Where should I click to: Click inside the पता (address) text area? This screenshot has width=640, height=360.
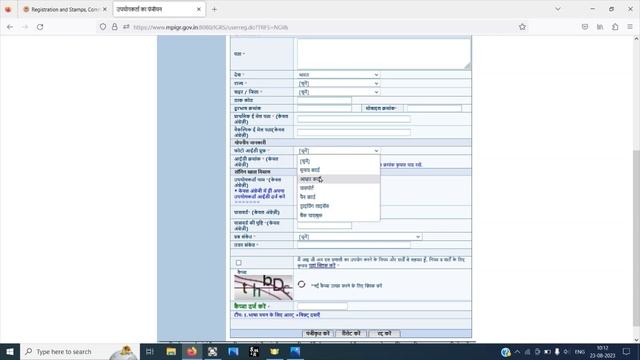(x=384, y=54)
